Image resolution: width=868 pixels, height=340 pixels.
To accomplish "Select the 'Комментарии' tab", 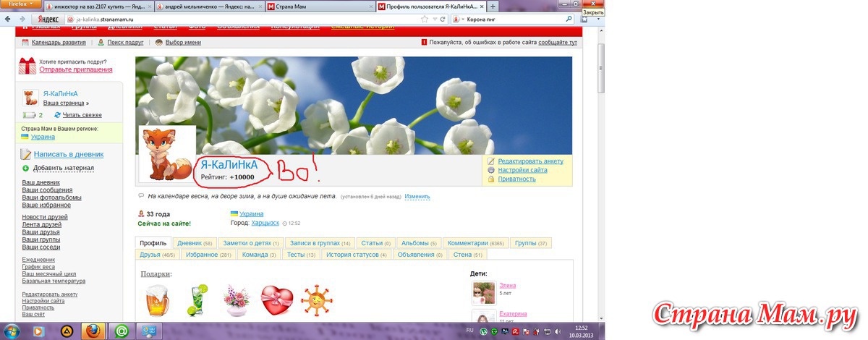I will (x=476, y=244).
